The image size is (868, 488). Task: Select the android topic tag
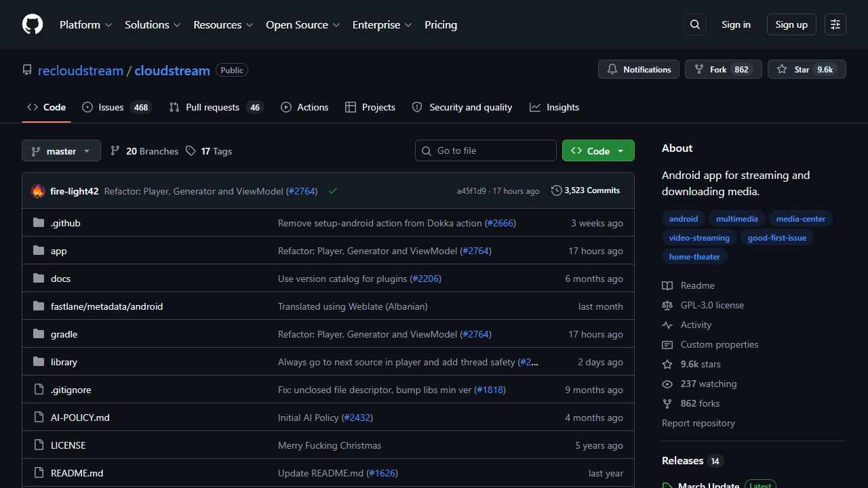click(x=684, y=219)
